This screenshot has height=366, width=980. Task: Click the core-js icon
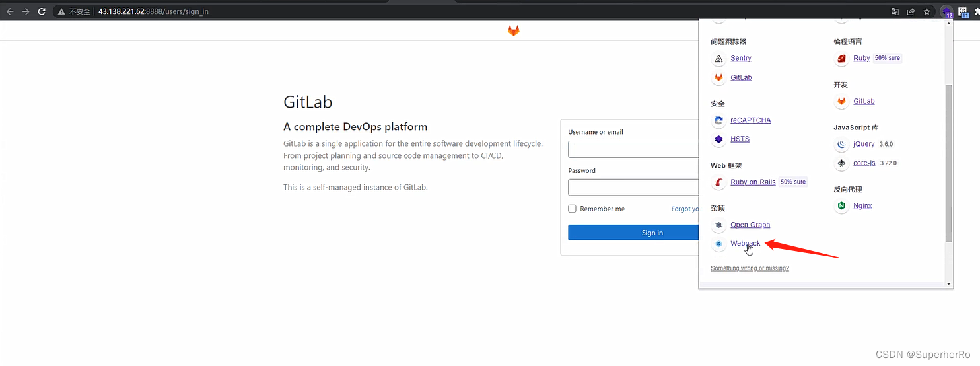[841, 163]
